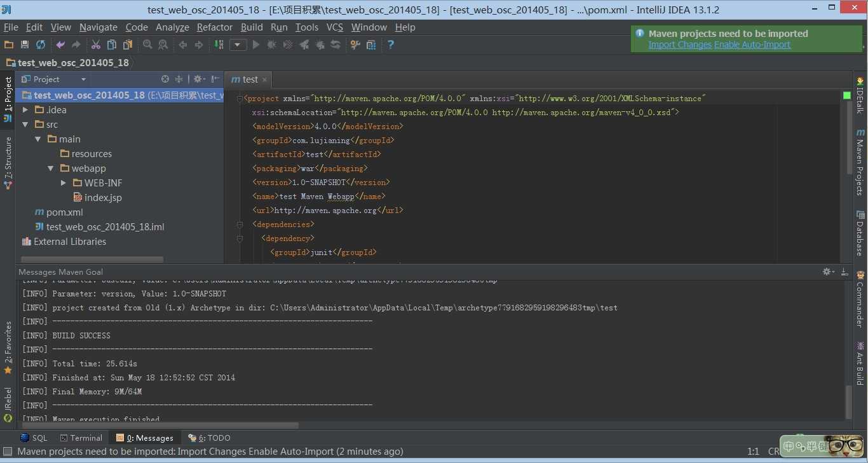Click the Enable Auto-Import link
868x463 pixels.
pyautogui.click(x=752, y=45)
